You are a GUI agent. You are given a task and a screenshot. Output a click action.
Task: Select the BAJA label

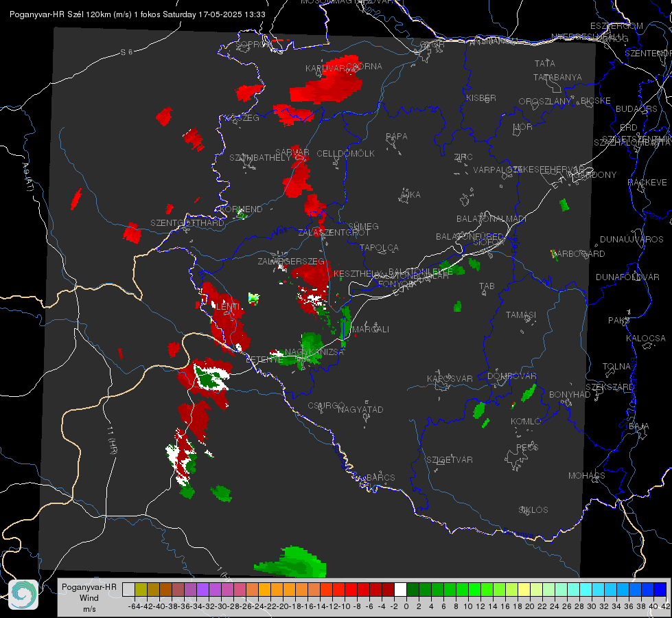click(639, 426)
